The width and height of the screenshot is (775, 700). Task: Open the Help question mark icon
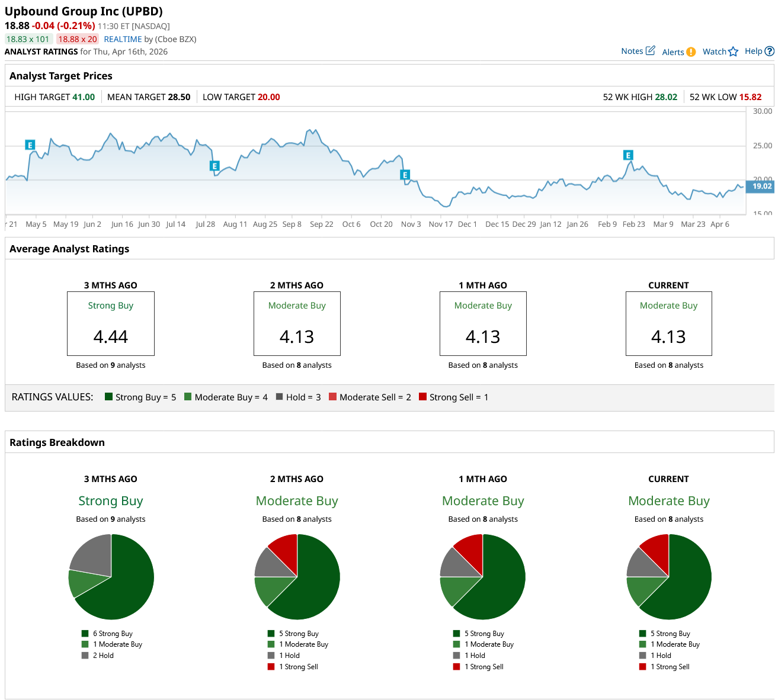(x=770, y=52)
